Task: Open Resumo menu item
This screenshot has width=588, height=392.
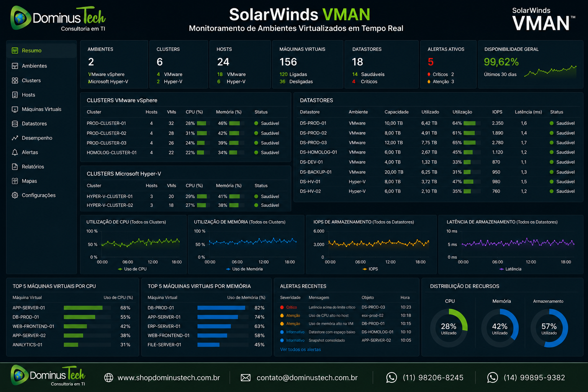Action: (x=41, y=51)
